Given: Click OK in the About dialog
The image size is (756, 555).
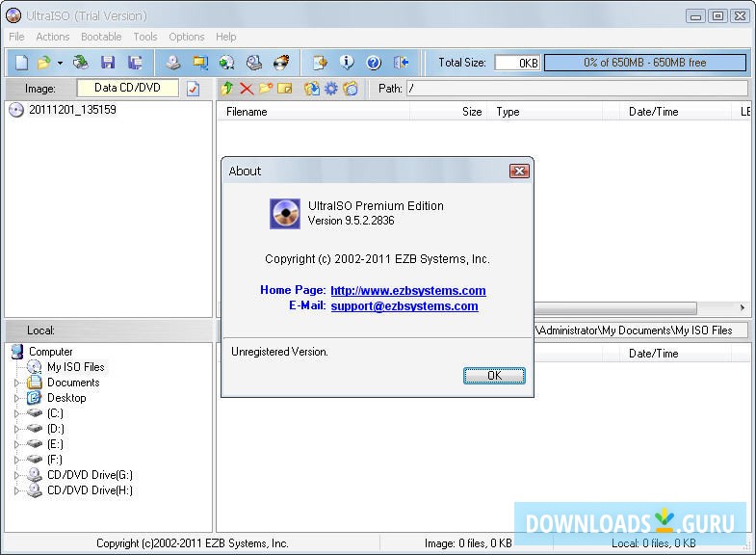Looking at the screenshot, I should (494, 376).
